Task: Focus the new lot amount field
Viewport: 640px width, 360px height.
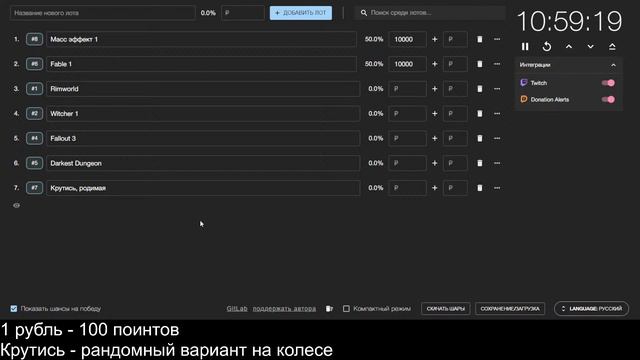Action: click(243, 13)
